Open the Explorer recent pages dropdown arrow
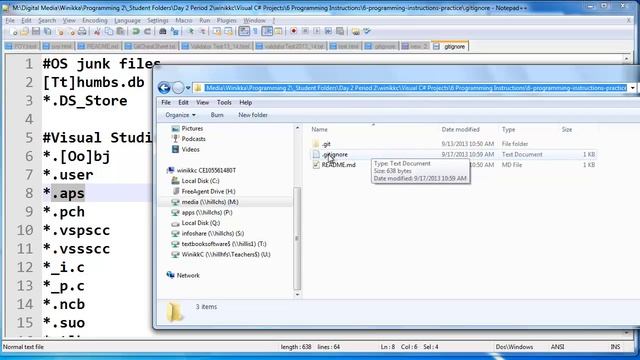Viewport: 640px width, 360px height. coord(188,88)
